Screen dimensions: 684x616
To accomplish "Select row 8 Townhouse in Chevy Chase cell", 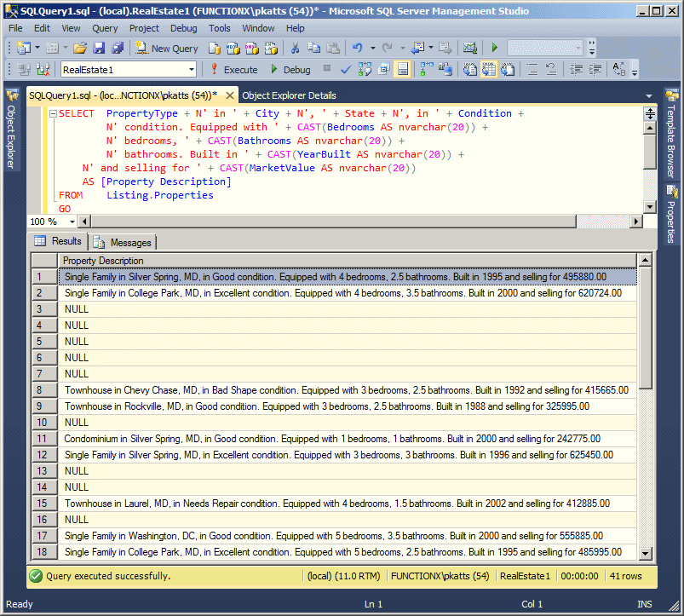I will [x=348, y=390].
